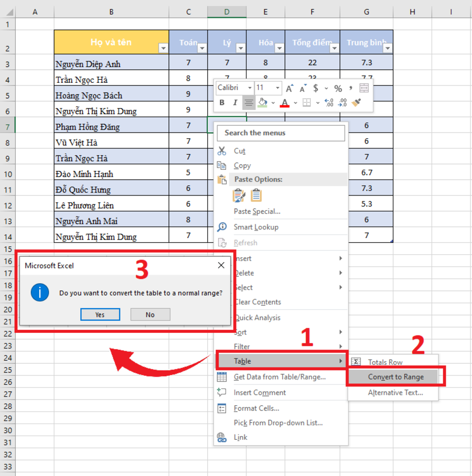Viewport: 472px width, 476px height.
Task: Click the select all corner triangle
Action: click(x=9, y=12)
